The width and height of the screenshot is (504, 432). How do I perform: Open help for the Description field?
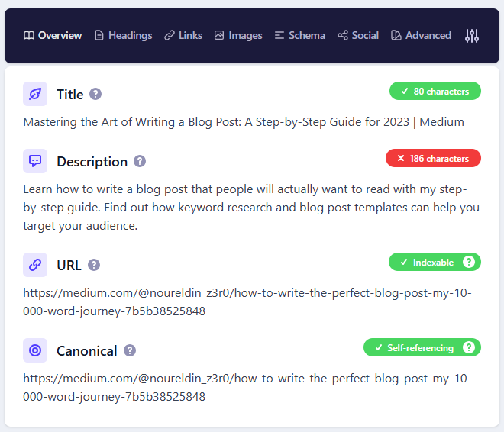click(x=140, y=161)
